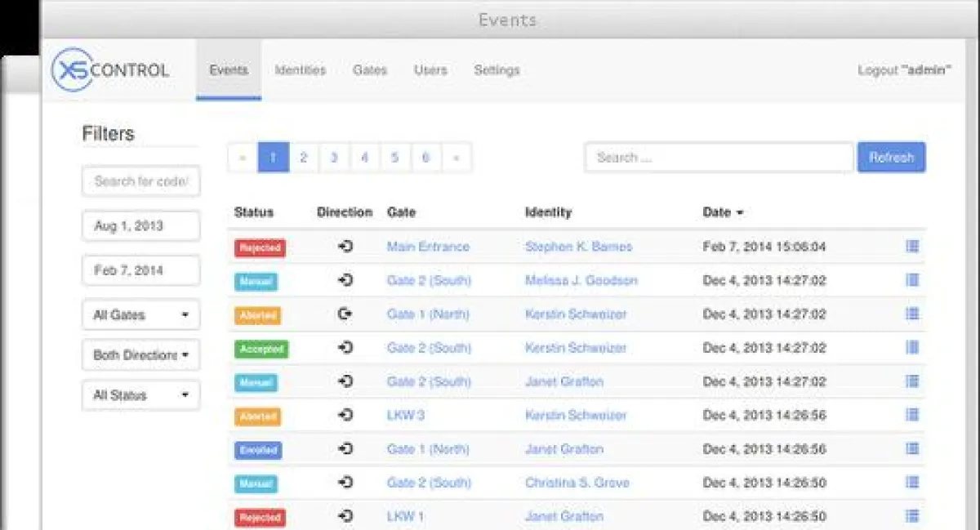980x530 pixels.
Task: Click the exit direction icon for Gate 1 (North) Aborted row
Action: pos(345,314)
